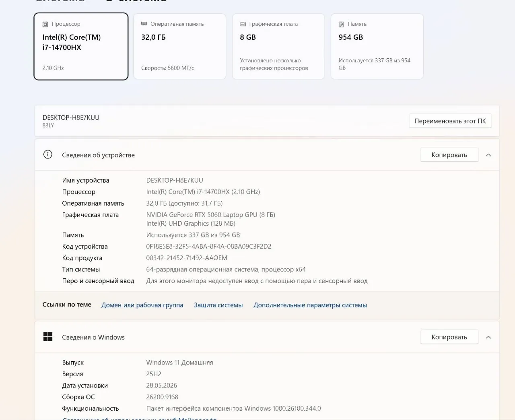Click the Сведения об устройстве heading
The width and height of the screenshot is (515, 420).
point(98,155)
